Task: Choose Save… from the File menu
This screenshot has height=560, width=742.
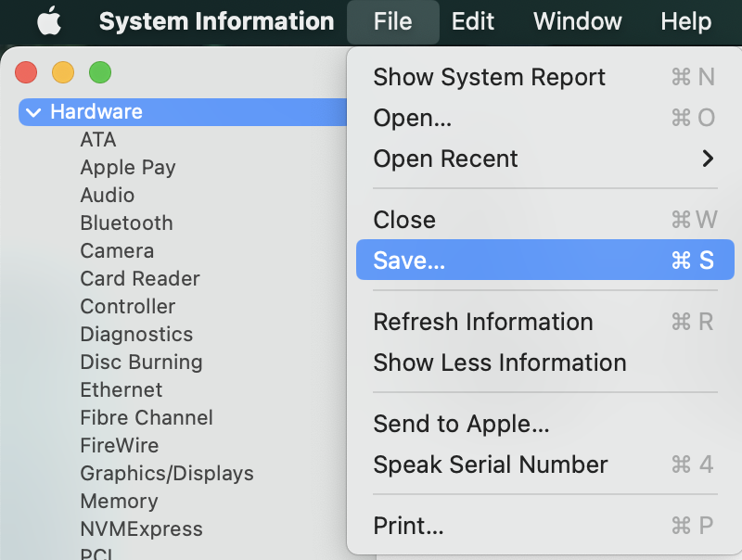Action: (x=409, y=261)
